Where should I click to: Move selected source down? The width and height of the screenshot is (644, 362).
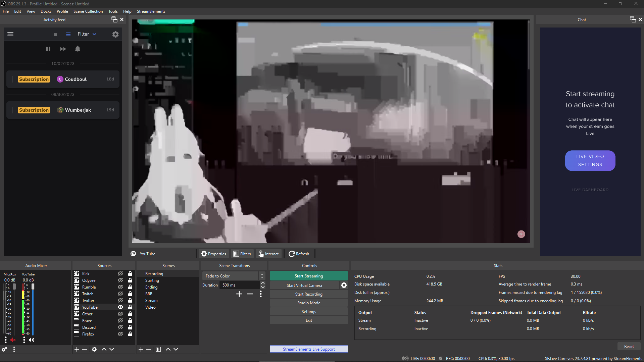pos(112,349)
